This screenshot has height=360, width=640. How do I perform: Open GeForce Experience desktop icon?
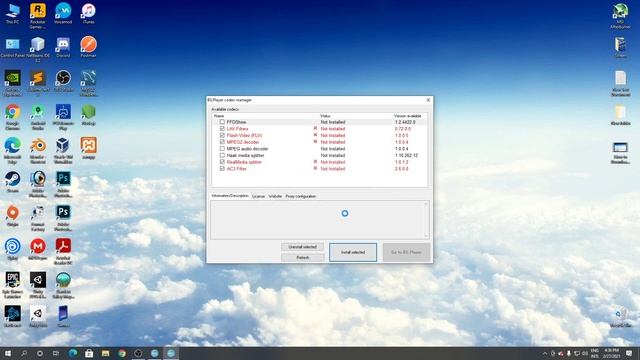(13, 83)
